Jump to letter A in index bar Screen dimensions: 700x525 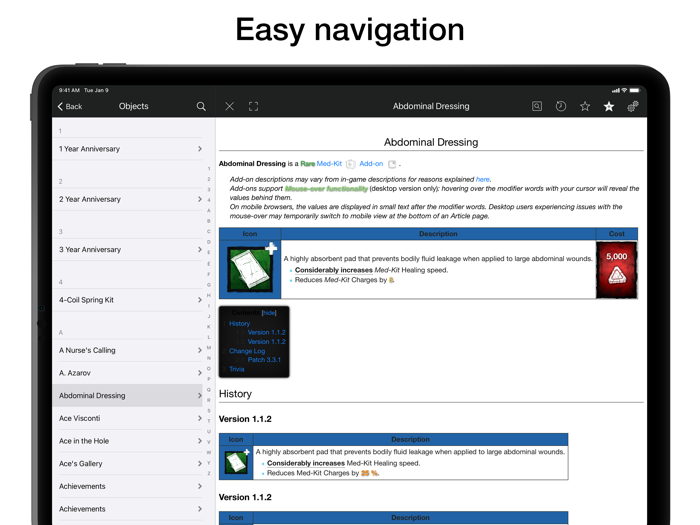click(x=208, y=210)
